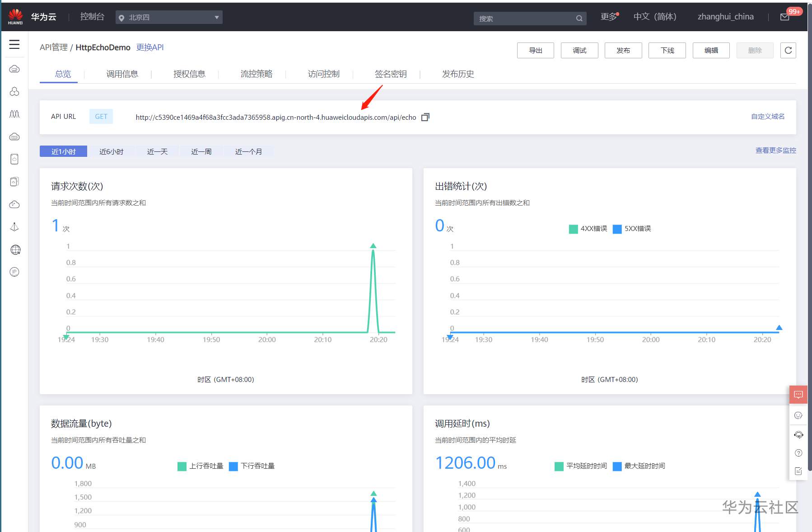Toggle the 平均延时时间 legend swatch
Viewport: 812px width, 532px height.
tap(559, 466)
